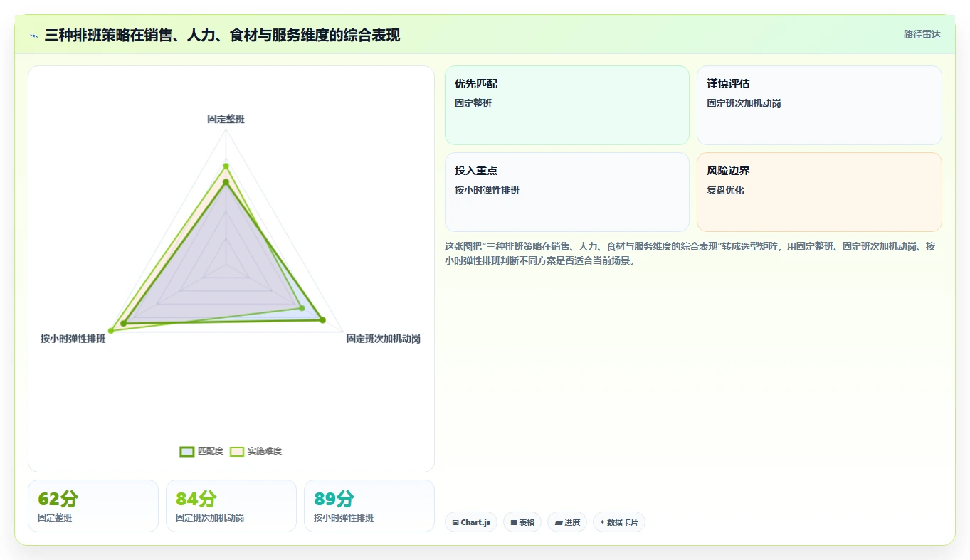Click the 匹配度 data point at 固定班次加机动岗 axis
970x560 pixels.
tap(323, 320)
